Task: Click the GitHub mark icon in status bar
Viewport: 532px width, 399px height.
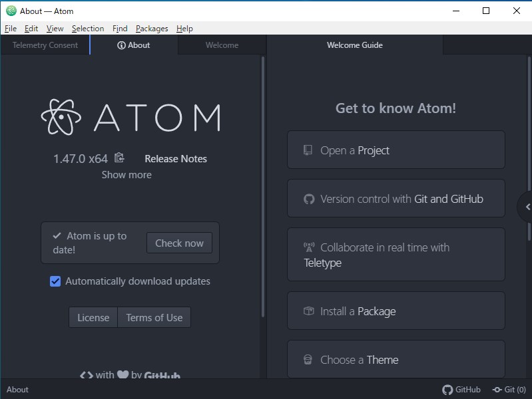Action: point(447,390)
